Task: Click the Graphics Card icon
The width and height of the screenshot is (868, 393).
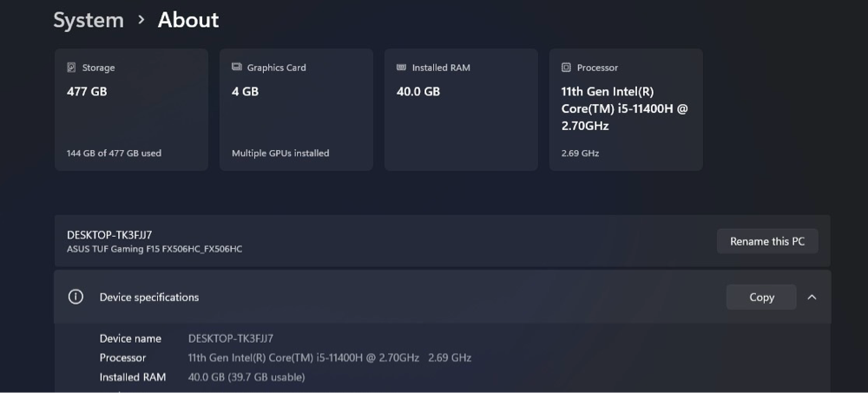Action: coord(236,68)
